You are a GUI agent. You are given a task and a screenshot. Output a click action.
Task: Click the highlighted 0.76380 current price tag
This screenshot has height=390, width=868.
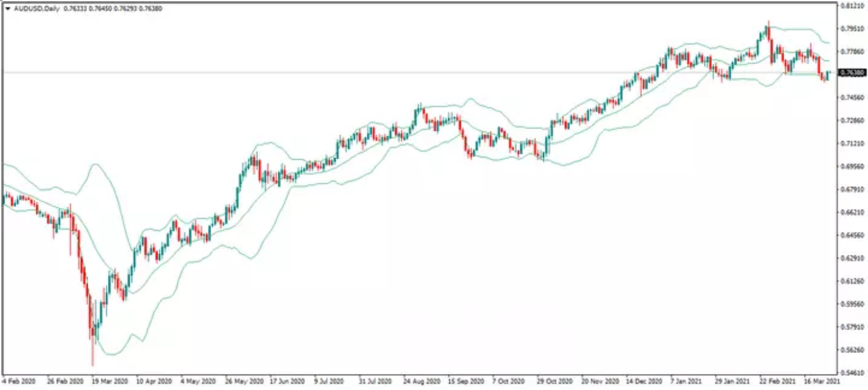pos(851,73)
